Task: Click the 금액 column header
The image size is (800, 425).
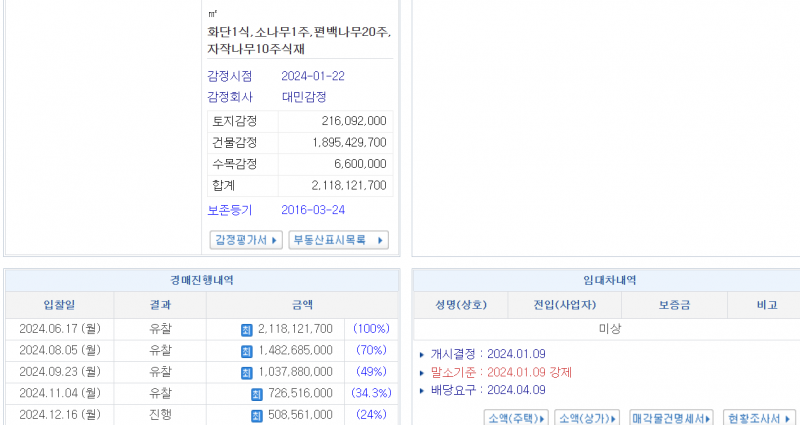Action: [x=301, y=305]
